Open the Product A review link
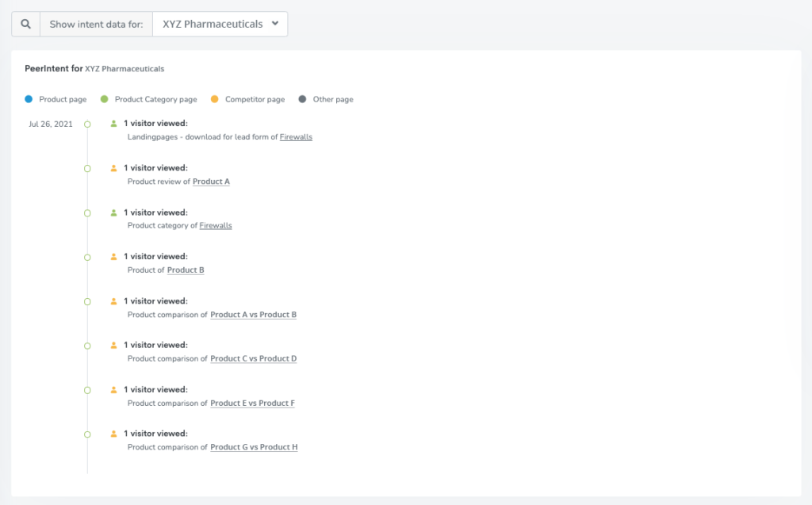The width and height of the screenshot is (812, 505). [211, 182]
